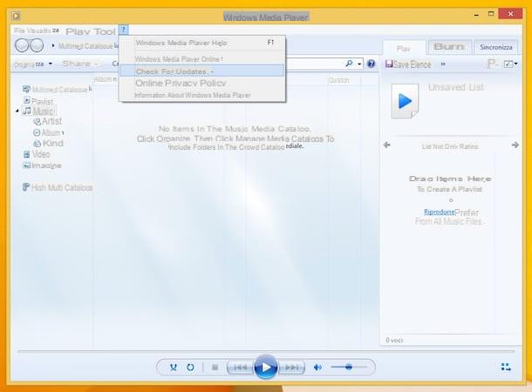
Task: Click the search magnifier icon
Action: tap(349, 64)
